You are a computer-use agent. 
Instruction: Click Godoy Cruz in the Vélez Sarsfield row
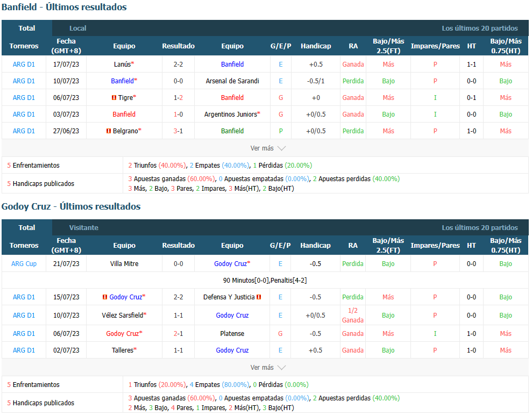click(x=232, y=315)
